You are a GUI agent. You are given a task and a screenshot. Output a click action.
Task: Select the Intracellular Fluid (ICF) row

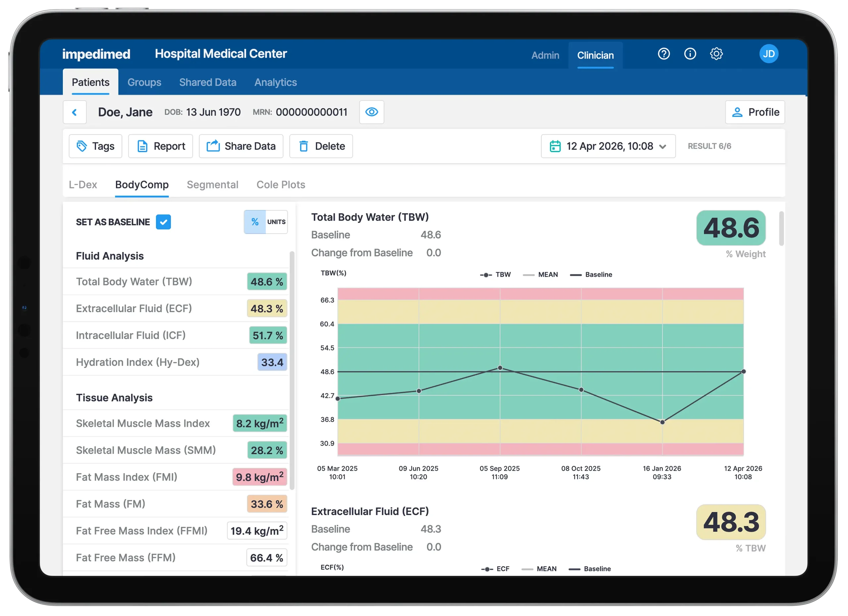[x=176, y=335]
